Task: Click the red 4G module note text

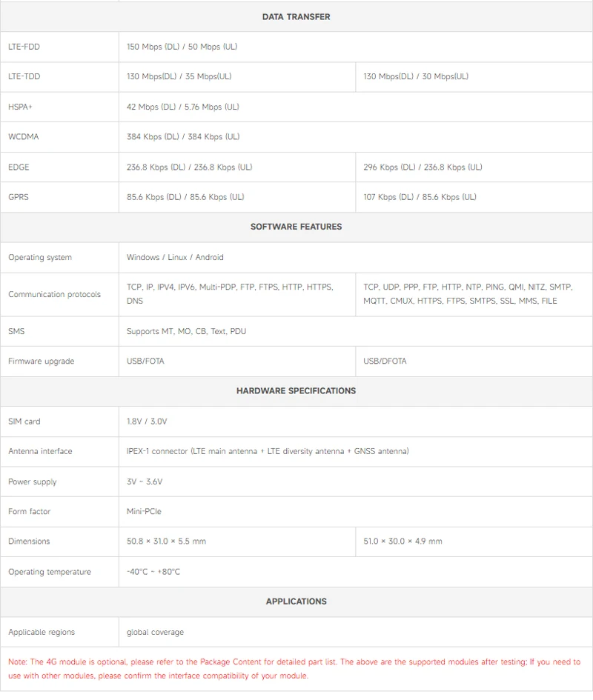Action: point(294,669)
